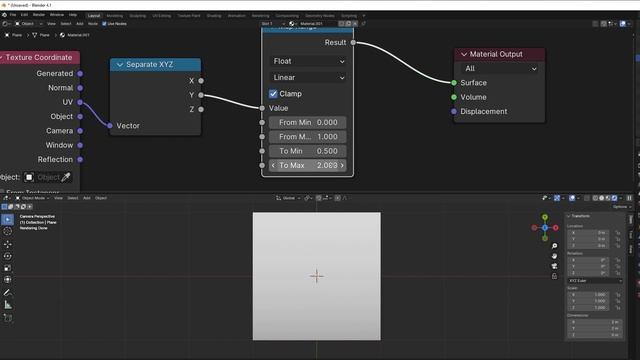Open the File menu
Viewport: 640px width, 360px height.
click(13, 15)
